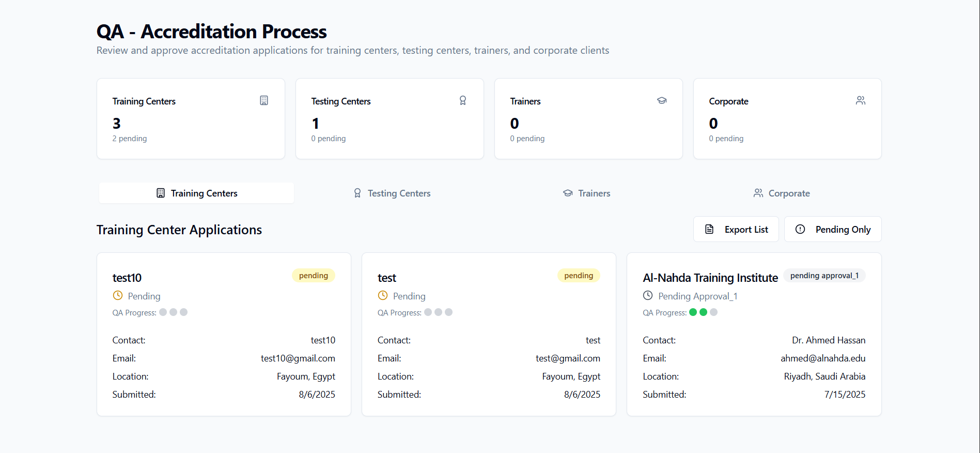Click the clock icon beside test10 Pending status
Image resolution: width=980 pixels, height=453 pixels.
[118, 296]
